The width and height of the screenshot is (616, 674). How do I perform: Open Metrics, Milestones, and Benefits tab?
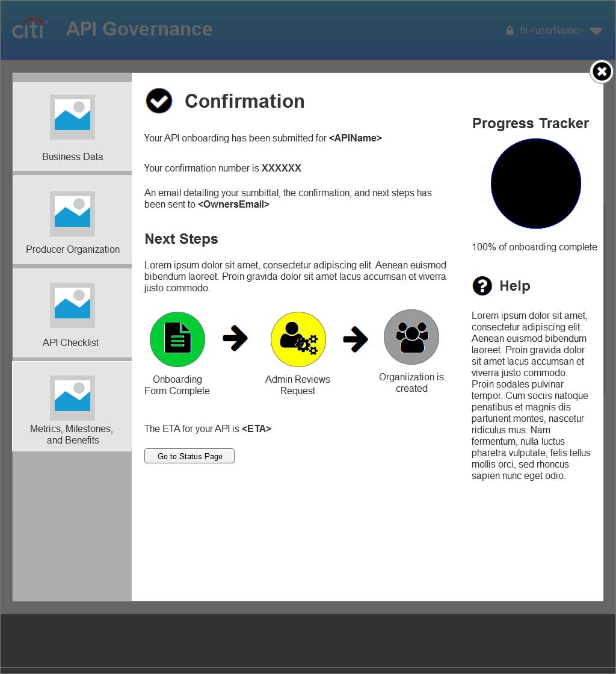point(72,406)
